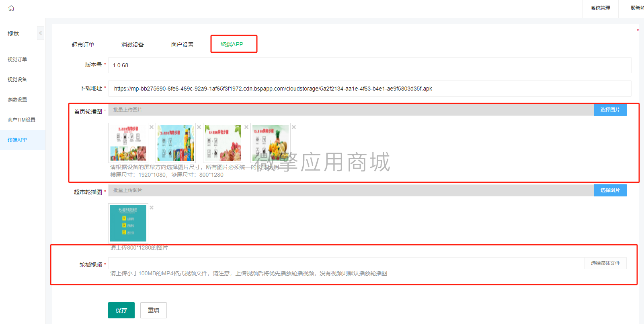Viewport: 644px width, 324px height.
Task: Click the 轮播视频 field label
Action: point(91,265)
